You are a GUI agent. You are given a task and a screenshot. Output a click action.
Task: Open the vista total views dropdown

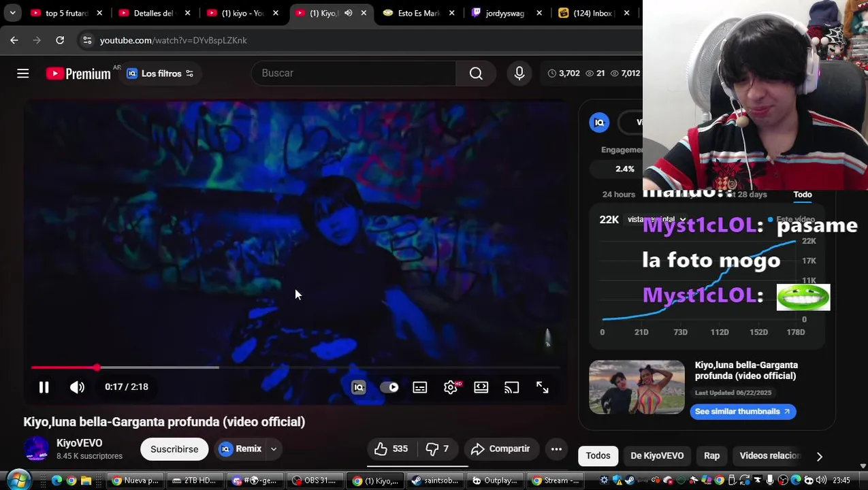(657, 220)
